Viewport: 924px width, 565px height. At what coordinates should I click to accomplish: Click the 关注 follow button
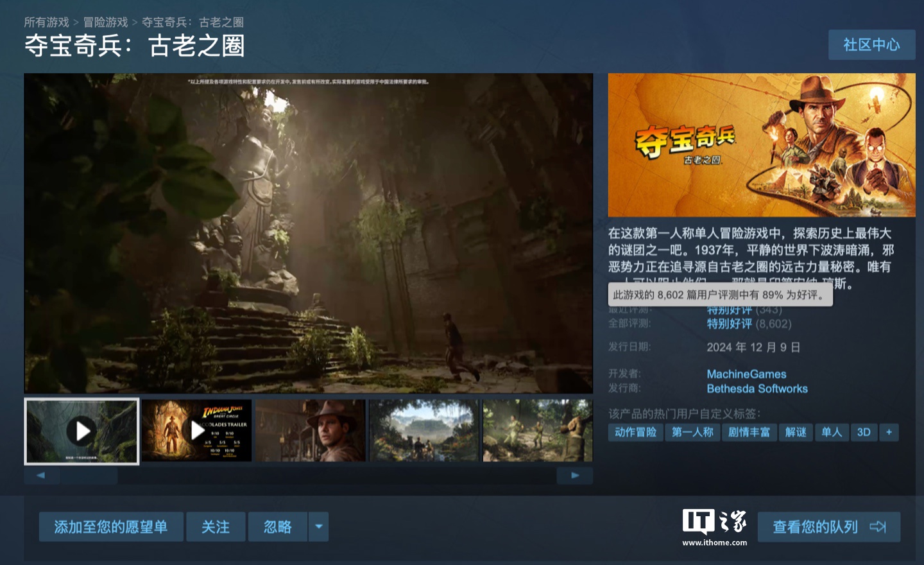pyautogui.click(x=216, y=527)
